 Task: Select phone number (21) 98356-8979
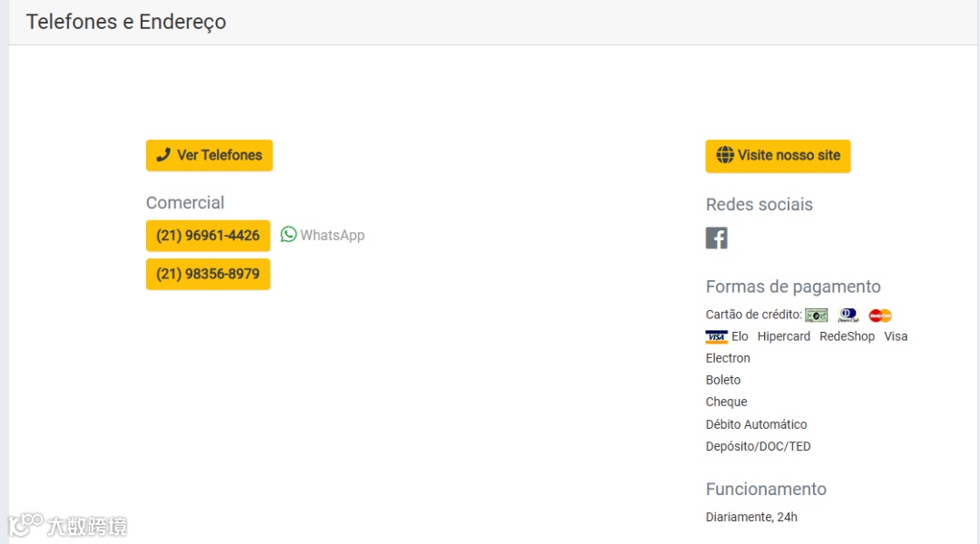208,274
